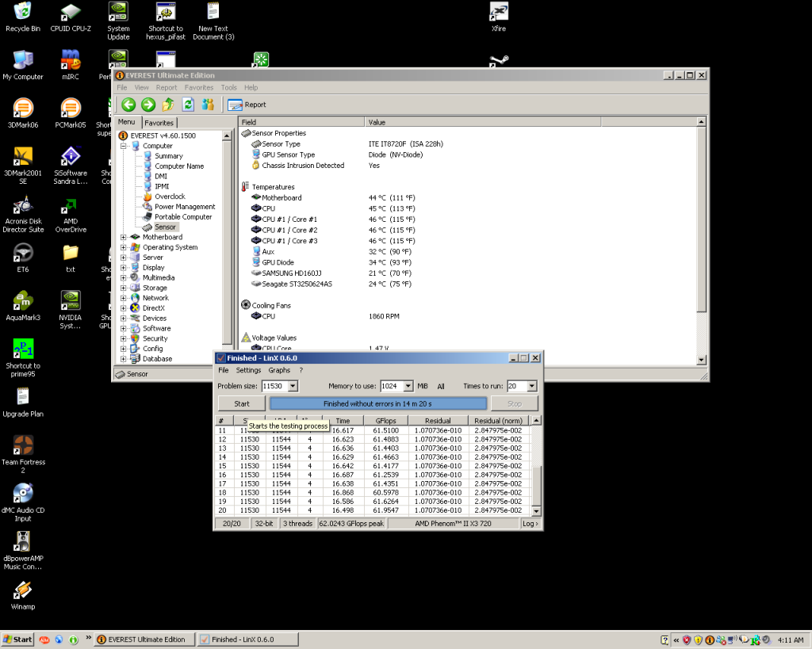The height and width of the screenshot is (649, 812).
Task: Open the Times to run dropdown
Action: click(x=532, y=386)
